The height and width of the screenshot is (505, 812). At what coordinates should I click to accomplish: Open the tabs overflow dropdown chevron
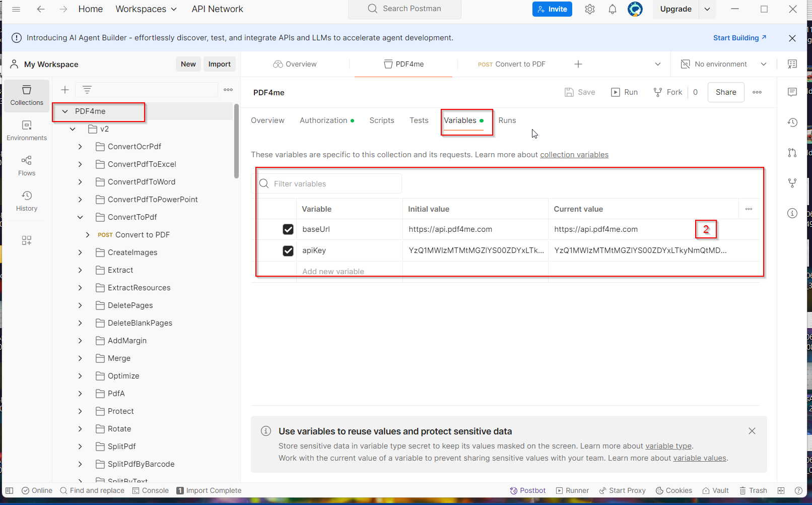coord(658,64)
